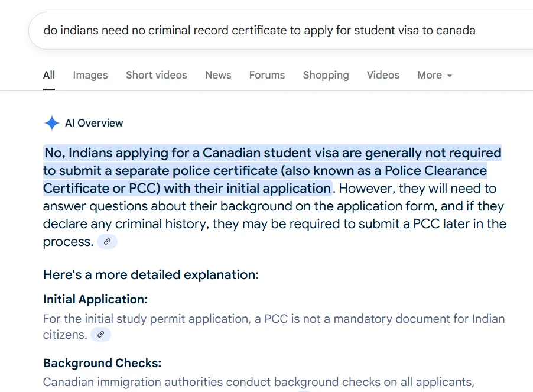
Task: Click the "Initial Application:" heading
Action: [x=95, y=299]
